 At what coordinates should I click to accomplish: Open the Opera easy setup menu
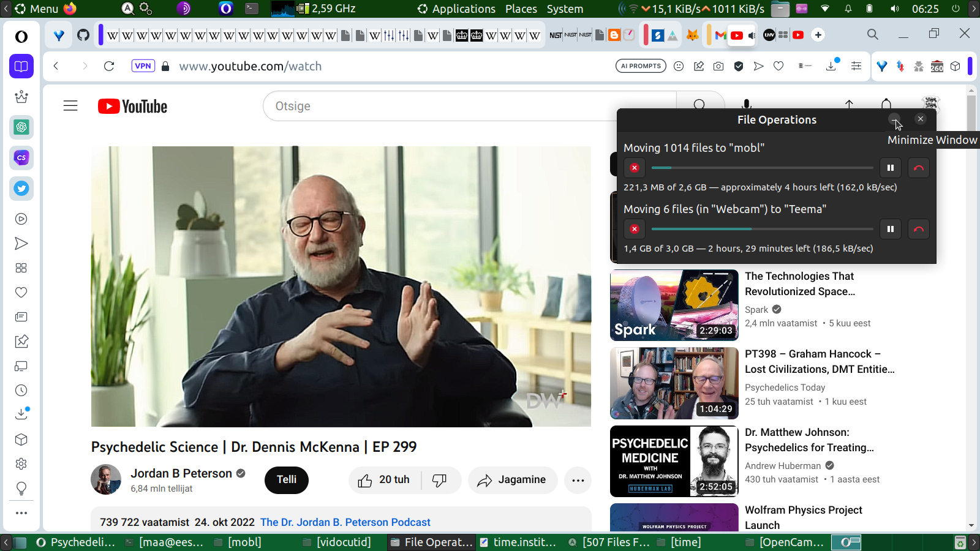(x=856, y=66)
